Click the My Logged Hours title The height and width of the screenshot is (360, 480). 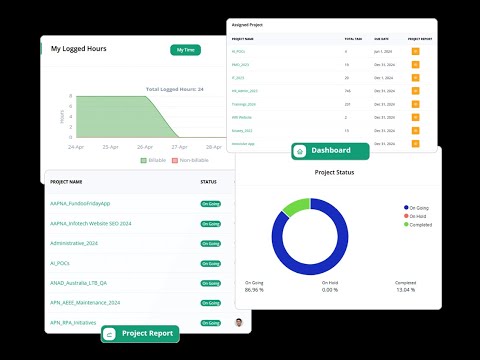coord(79,49)
